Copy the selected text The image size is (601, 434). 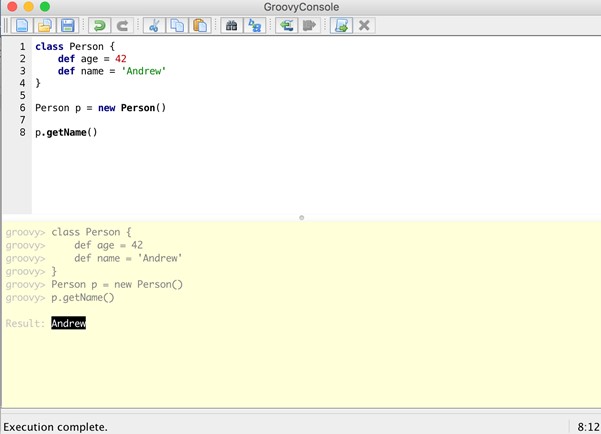pos(177,26)
